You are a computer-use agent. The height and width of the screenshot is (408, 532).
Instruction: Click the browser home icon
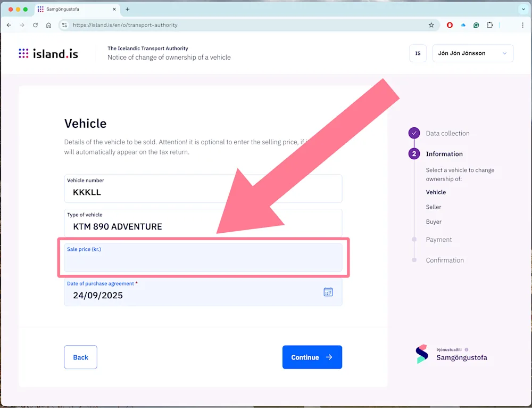tap(48, 25)
